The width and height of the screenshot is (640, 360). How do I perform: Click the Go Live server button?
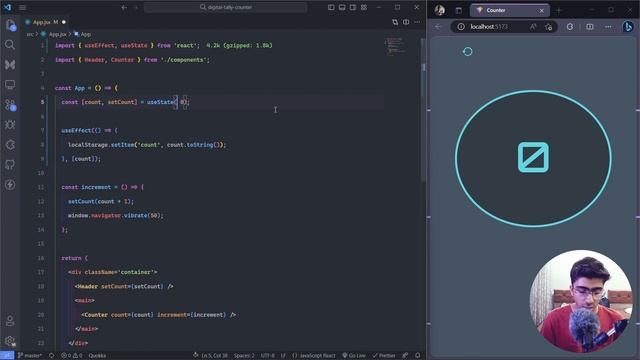coord(354,356)
